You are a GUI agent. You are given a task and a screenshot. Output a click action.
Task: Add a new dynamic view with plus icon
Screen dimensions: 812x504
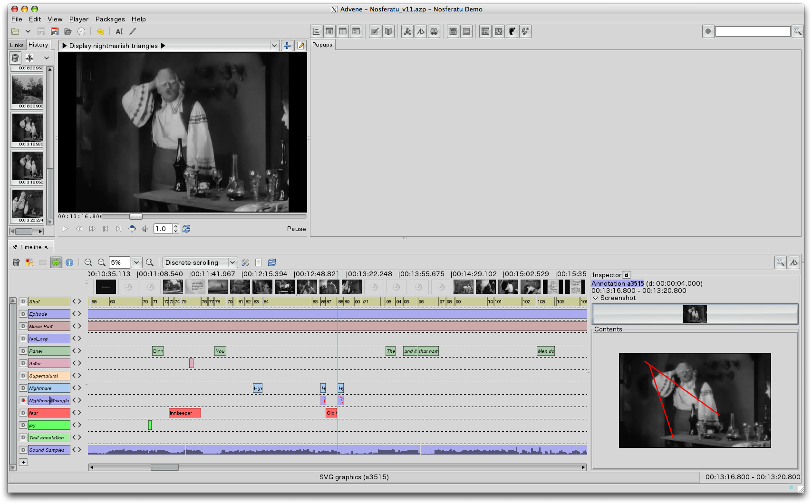(287, 46)
